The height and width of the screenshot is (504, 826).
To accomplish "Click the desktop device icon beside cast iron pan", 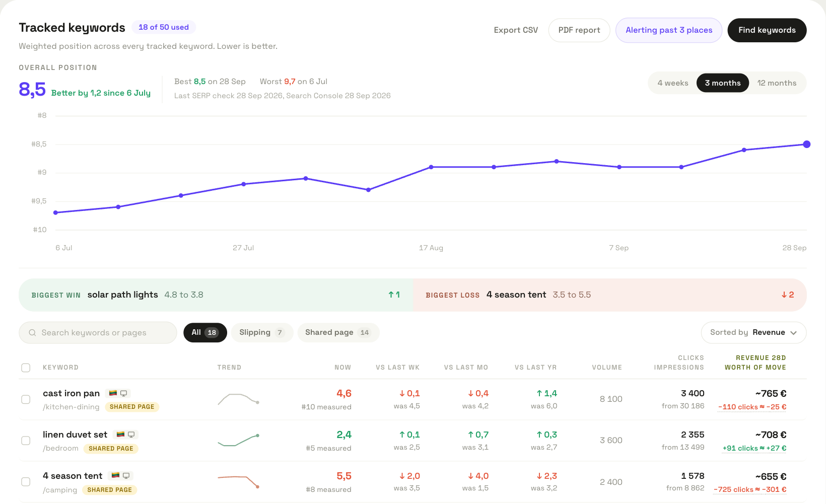I will (x=123, y=393).
